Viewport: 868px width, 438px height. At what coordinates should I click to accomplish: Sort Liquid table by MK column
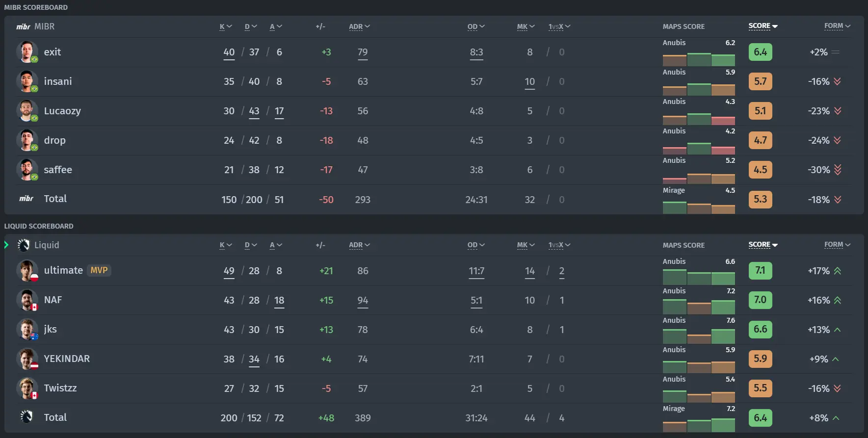526,245
